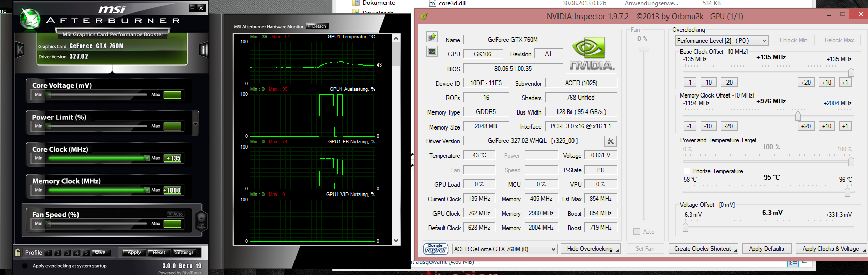
Task: Click the upload-screenshot icon beside the Name field
Action: click(x=431, y=37)
